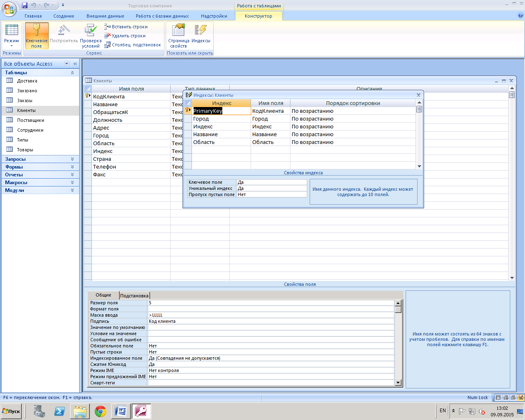Delete rows with Удалить строки
The height and width of the screenshot is (420, 525).
[x=125, y=36]
